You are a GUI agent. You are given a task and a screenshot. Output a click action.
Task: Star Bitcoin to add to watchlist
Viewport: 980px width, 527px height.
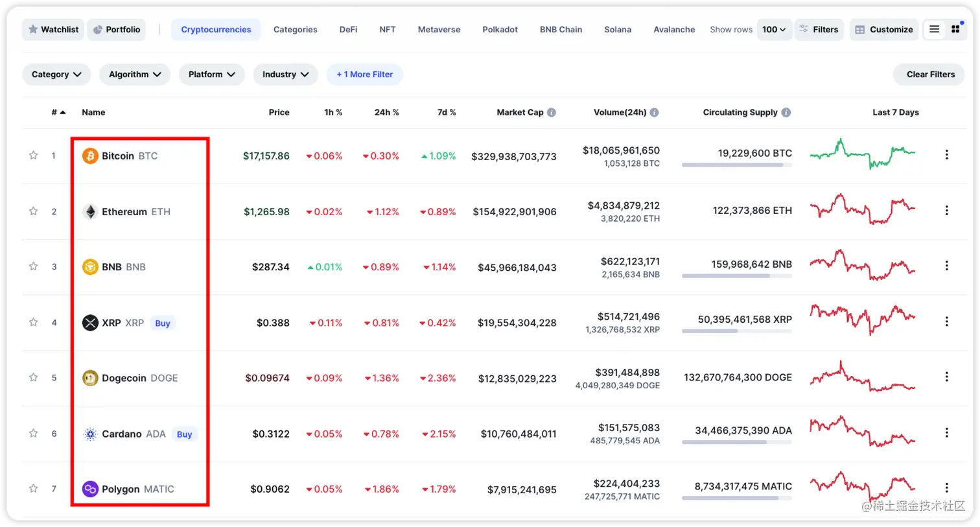pos(33,156)
